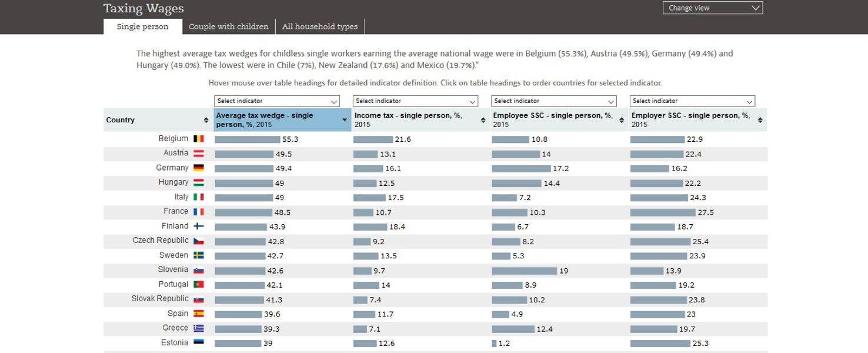Open indicator selector above Income tax column

tap(415, 101)
